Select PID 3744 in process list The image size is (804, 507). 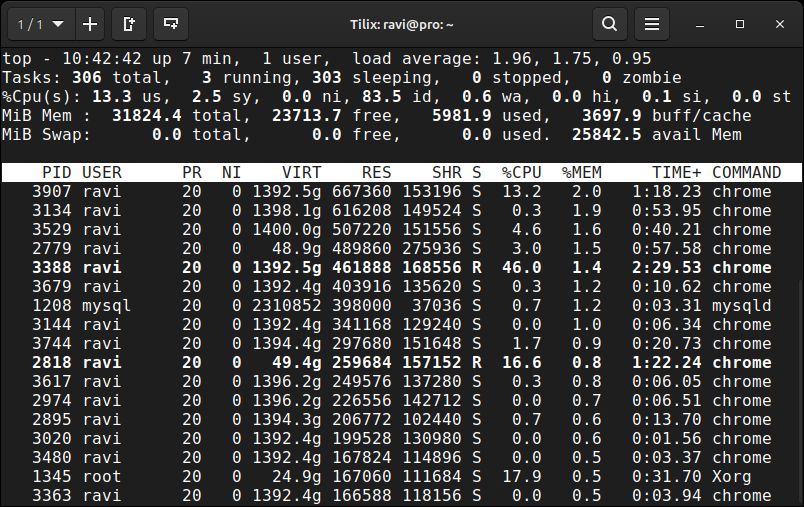point(51,343)
